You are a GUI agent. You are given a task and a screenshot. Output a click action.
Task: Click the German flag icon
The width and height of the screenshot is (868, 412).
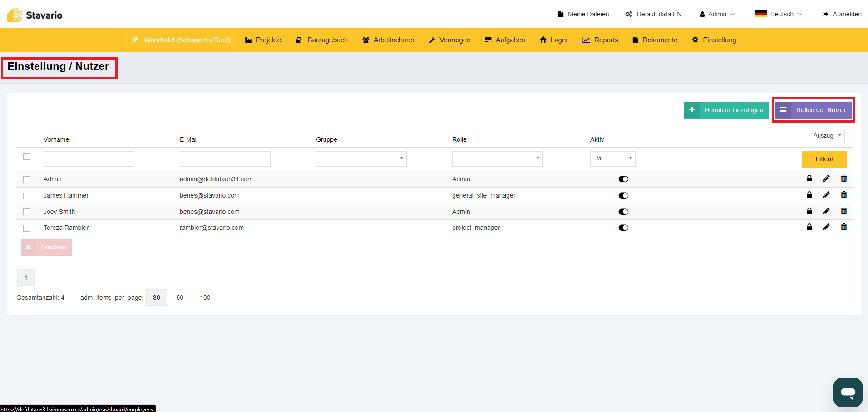[761, 14]
